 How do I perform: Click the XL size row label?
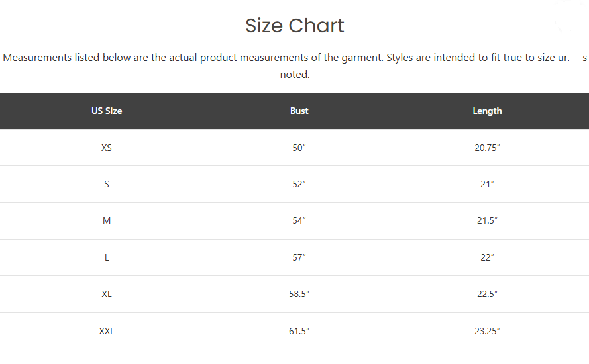(x=107, y=294)
